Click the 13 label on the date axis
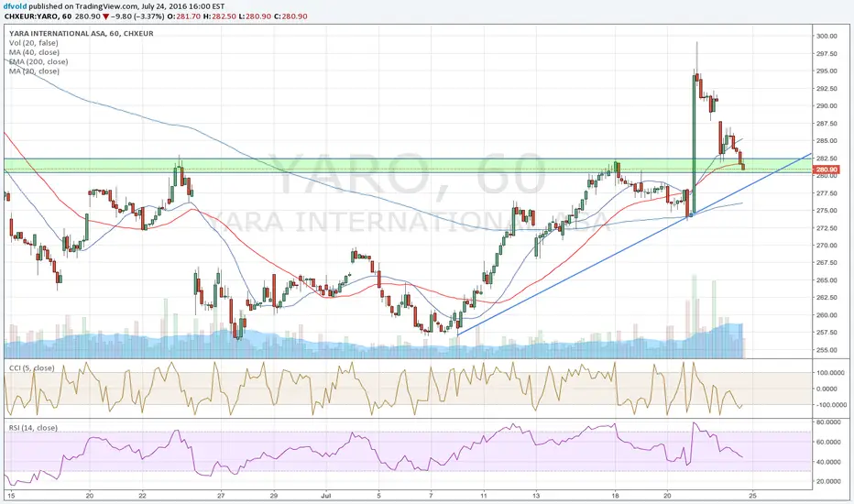The width and height of the screenshot is (854, 504). click(536, 495)
